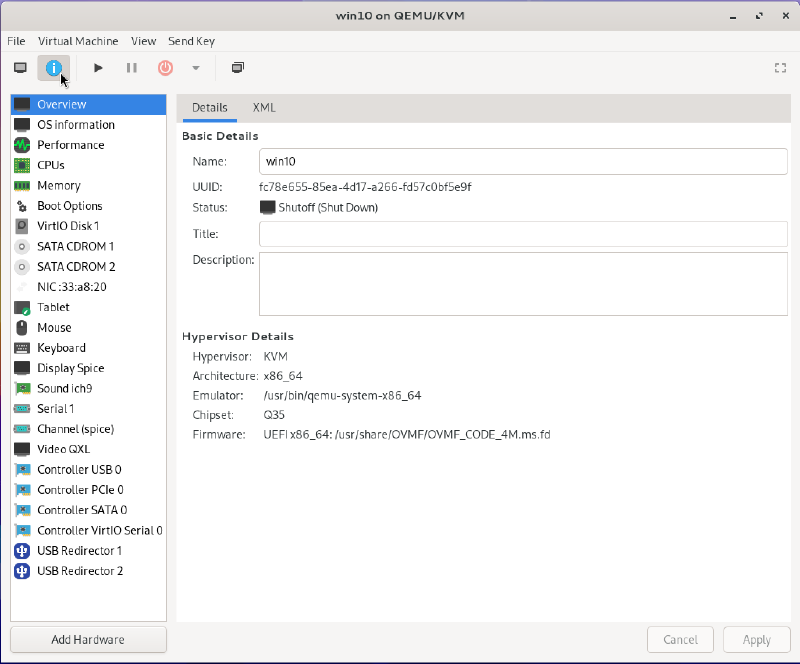
Task: Select USB Redirector 1
Action: (88, 551)
